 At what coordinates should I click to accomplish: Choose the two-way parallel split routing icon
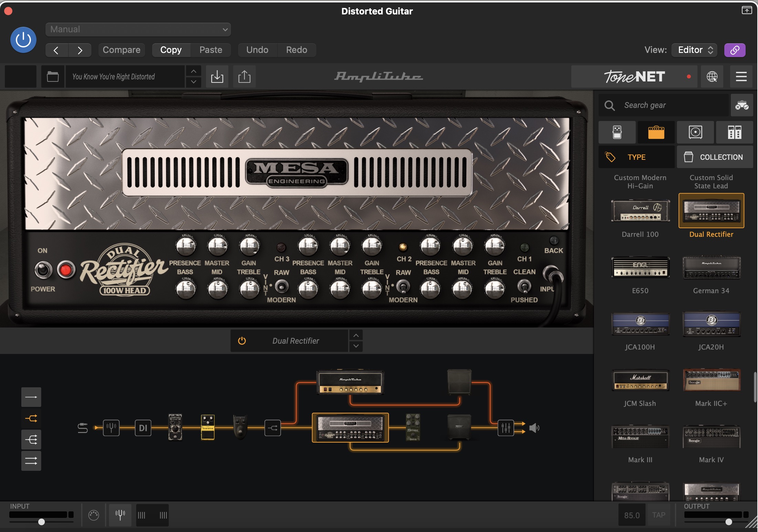31,418
